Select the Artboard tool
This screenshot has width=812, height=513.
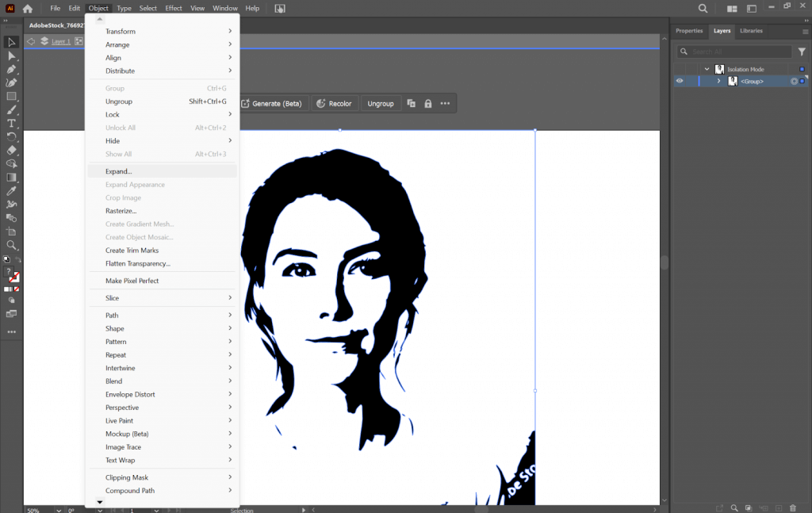point(11,232)
